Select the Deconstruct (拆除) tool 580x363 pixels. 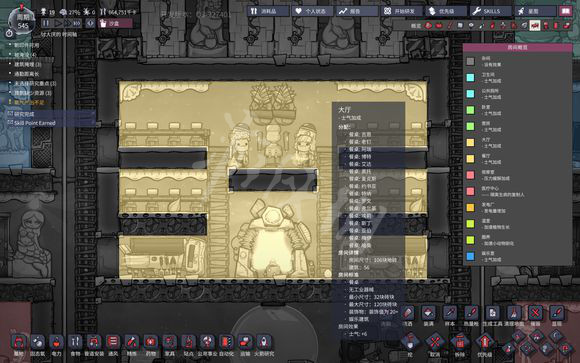coord(460,344)
